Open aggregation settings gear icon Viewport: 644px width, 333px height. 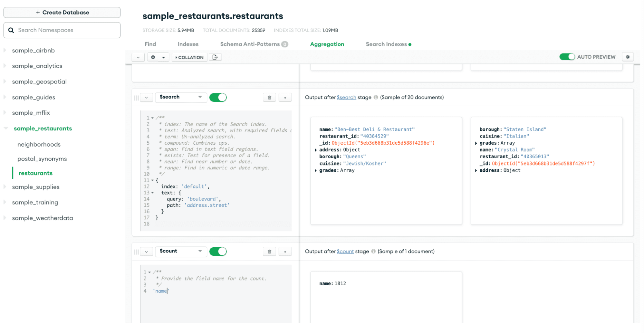tap(627, 57)
